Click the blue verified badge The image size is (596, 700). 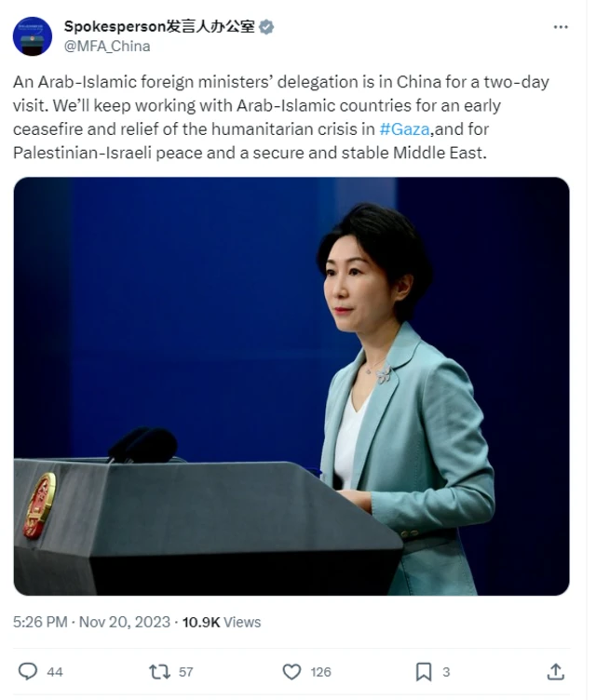pos(266,27)
